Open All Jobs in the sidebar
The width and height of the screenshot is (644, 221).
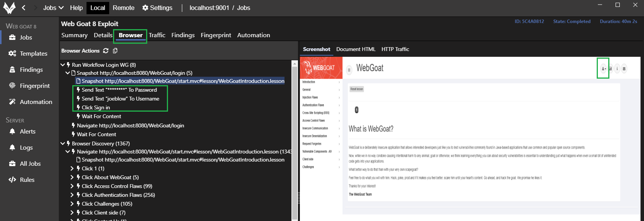[x=29, y=163]
